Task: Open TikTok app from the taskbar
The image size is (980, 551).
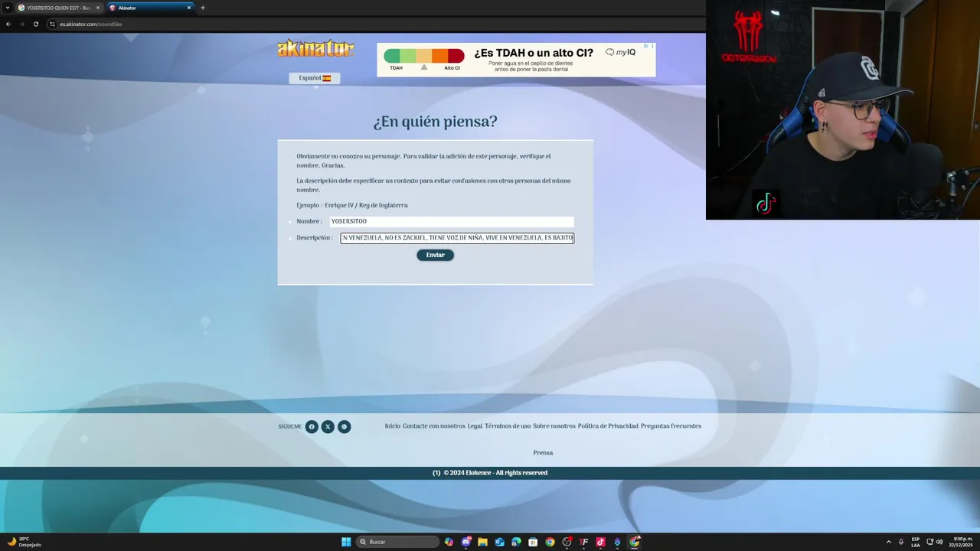Action: click(600, 542)
